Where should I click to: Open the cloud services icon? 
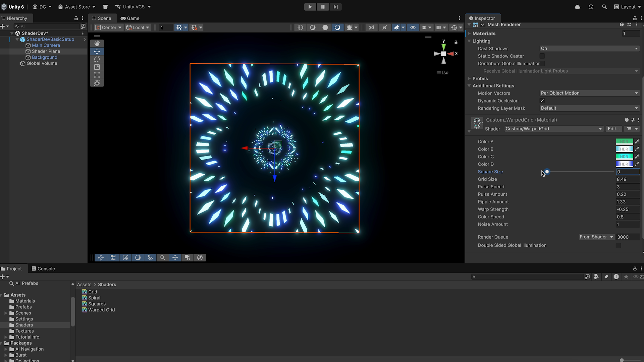pyautogui.click(x=577, y=7)
